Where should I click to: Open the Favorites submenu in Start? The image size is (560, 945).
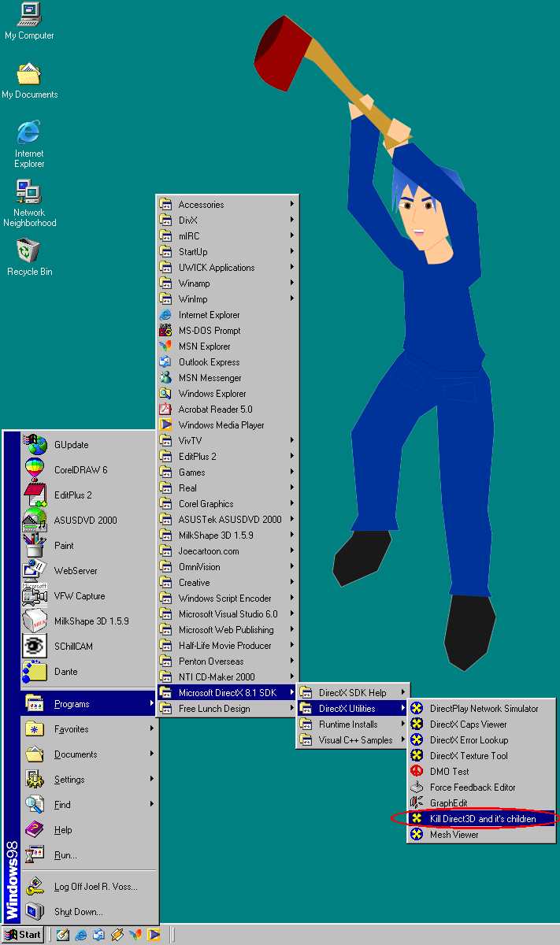pyautogui.click(x=89, y=729)
